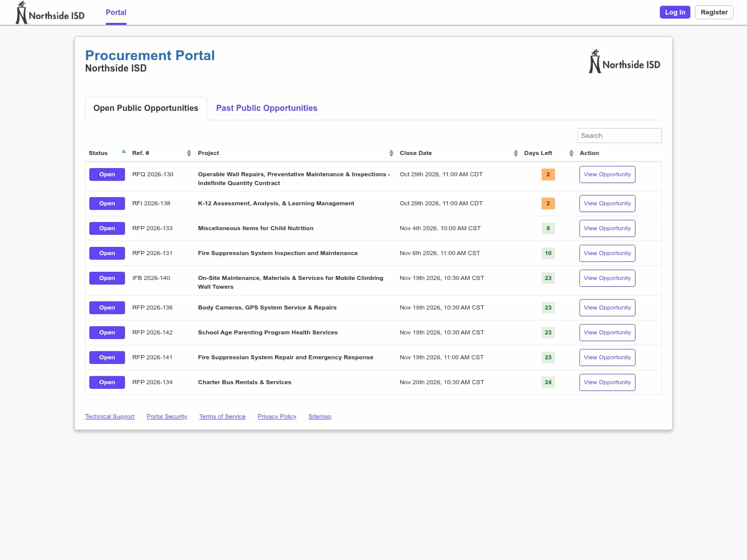The width and height of the screenshot is (747, 560).
Task: Select the Open Public Opportunities tab
Action: tap(146, 108)
